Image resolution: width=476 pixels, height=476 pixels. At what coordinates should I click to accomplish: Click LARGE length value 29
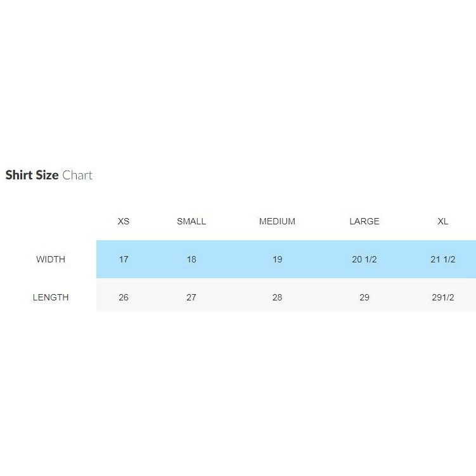(364, 297)
